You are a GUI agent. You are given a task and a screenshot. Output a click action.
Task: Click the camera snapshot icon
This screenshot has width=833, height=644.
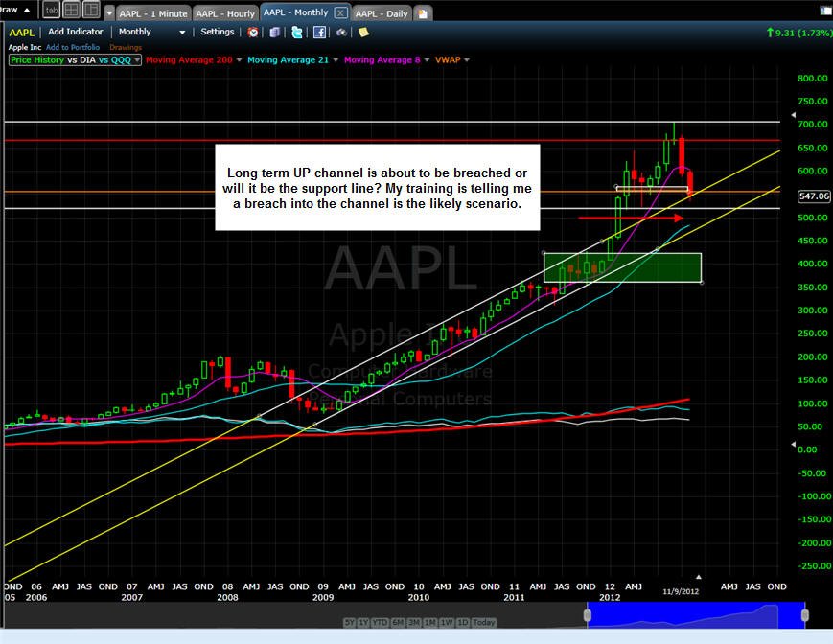(x=341, y=33)
